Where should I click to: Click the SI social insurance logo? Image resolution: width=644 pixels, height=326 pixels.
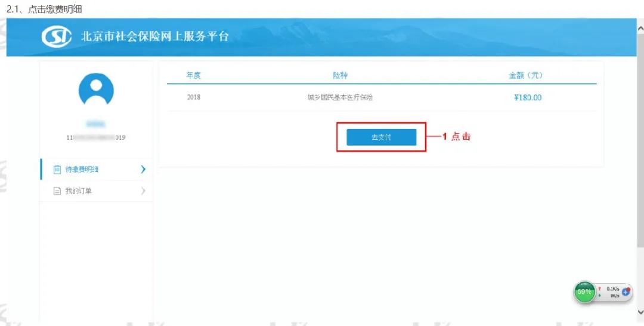coord(56,36)
